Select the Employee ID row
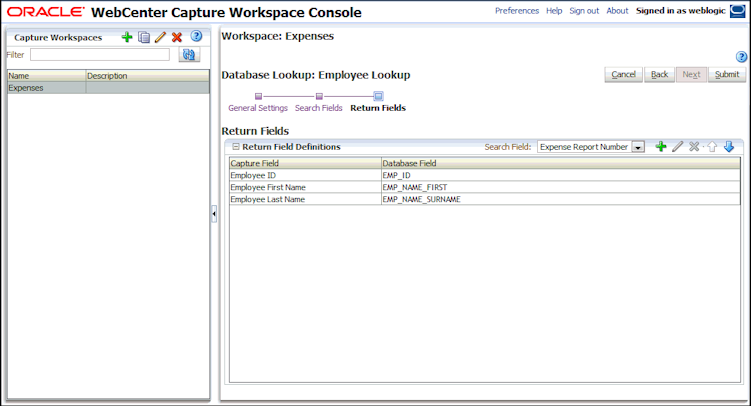 pyautogui.click(x=485, y=175)
